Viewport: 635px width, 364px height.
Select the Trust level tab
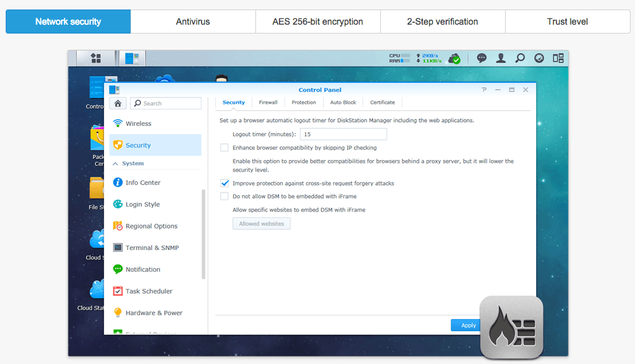point(567,22)
